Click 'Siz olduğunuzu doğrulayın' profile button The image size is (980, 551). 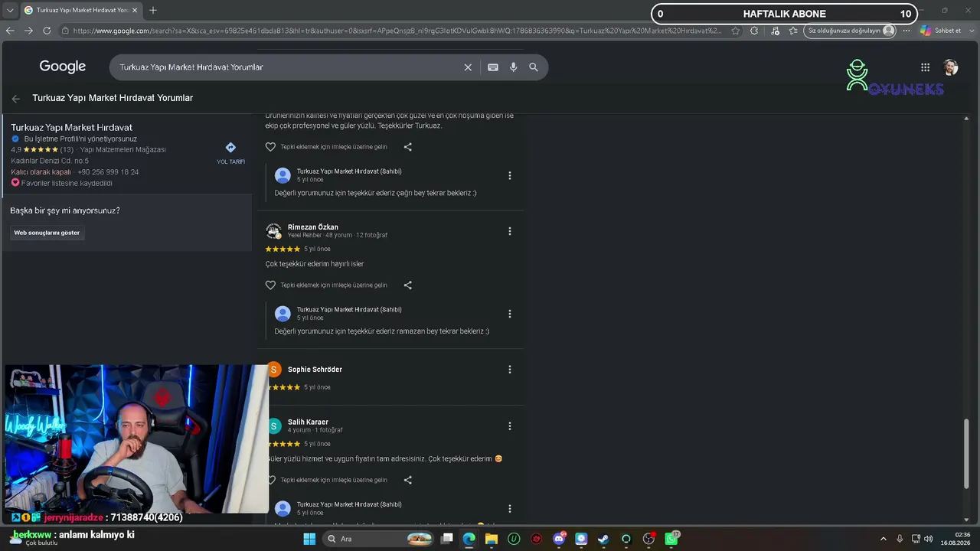point(849,31)
